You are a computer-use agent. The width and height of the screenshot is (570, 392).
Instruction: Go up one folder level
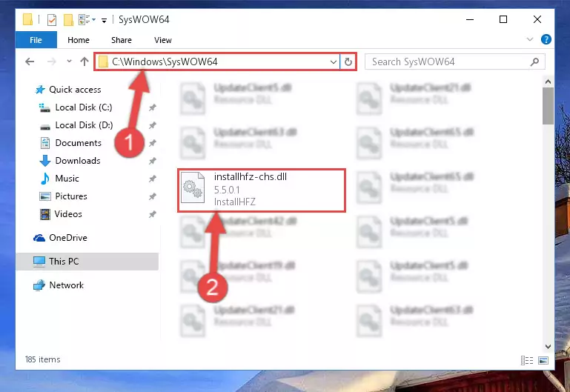coord(84,62)
